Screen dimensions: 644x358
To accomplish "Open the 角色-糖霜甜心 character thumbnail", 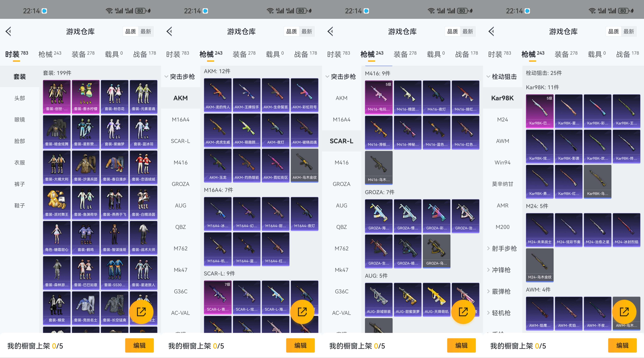I will pyautogui.click(x=57, y=238).
